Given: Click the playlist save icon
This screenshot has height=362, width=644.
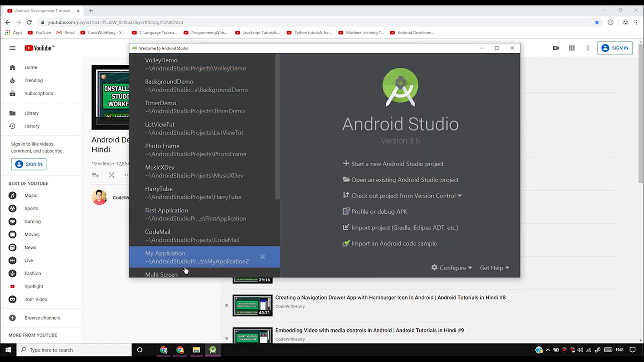Looking at the screenshot, I should [x=95, y=175].
